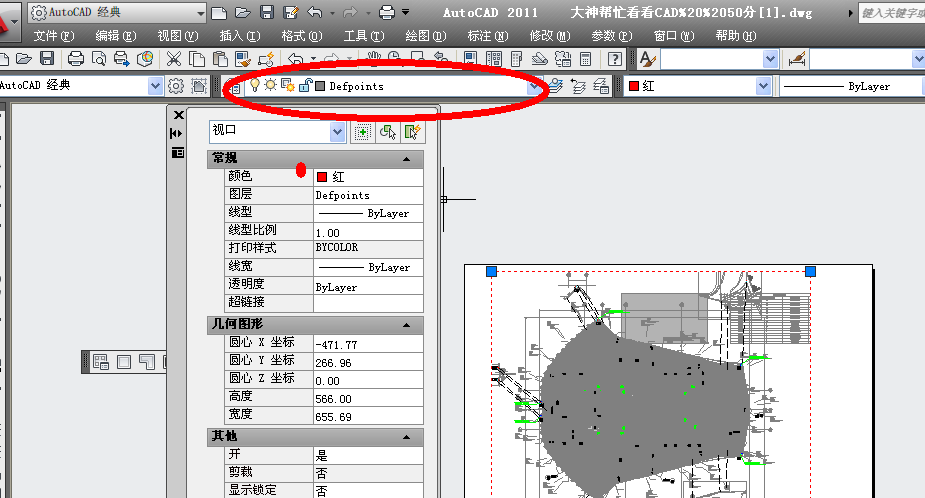Screen dimensions: 925x498
Task: Toggle auto-hide on the properties palette
Action: [176, 134]
